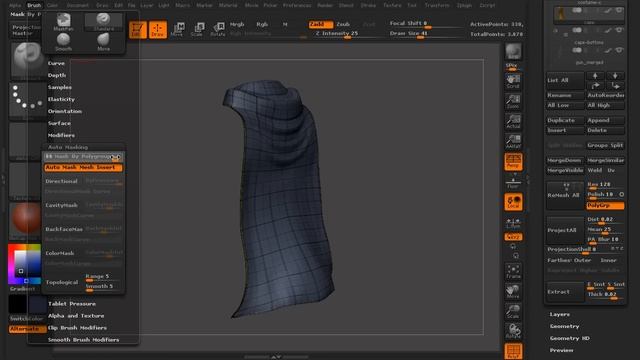Enable the BackFaceMask option

63,229
